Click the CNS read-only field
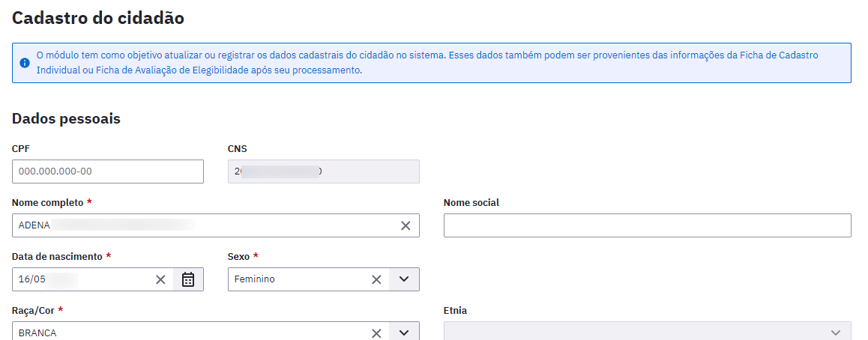Image resolution: width=868 pixels, height=340 pixels. tap(324, 171)
